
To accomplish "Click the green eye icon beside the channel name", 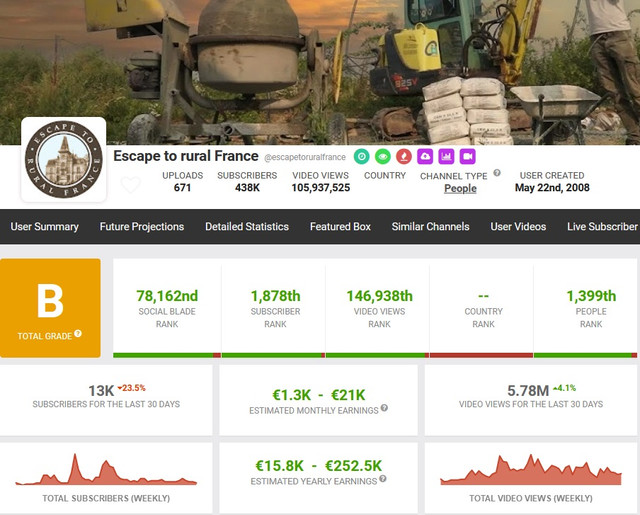I will pyautogui.click(x=383, y=156).
